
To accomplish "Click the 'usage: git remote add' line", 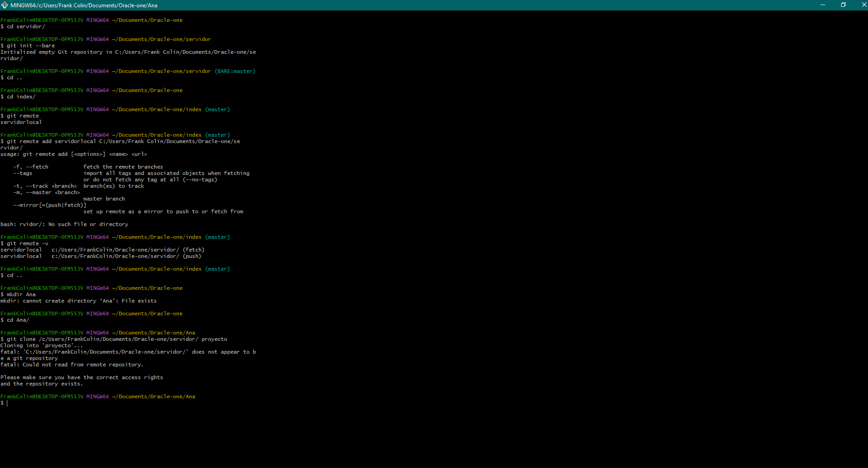I will coord(74,154).
